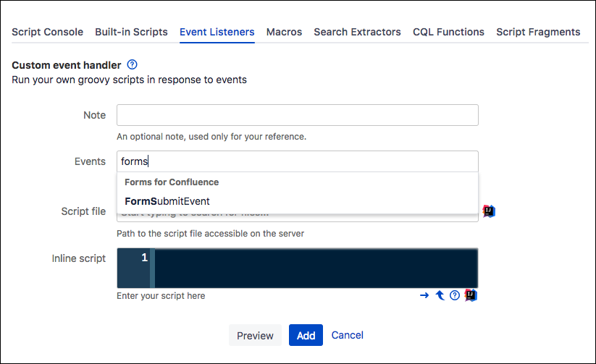Switch to the CQL Functions tab
Viewport: 596px width, 364px height.
tap(448, 32)
